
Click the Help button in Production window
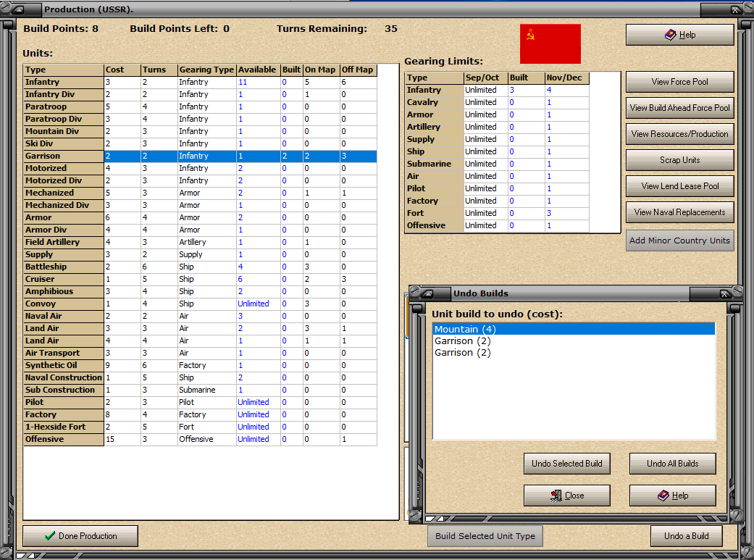679,35
